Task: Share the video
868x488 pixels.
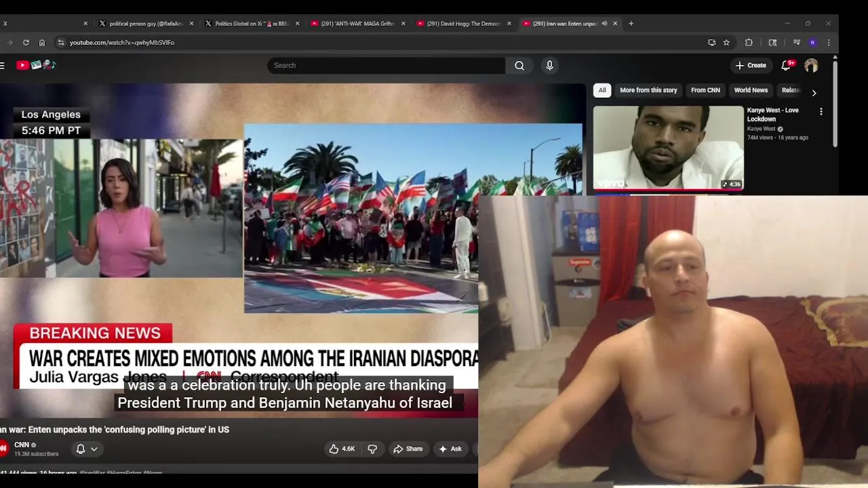Action: [x=408, y=449]
